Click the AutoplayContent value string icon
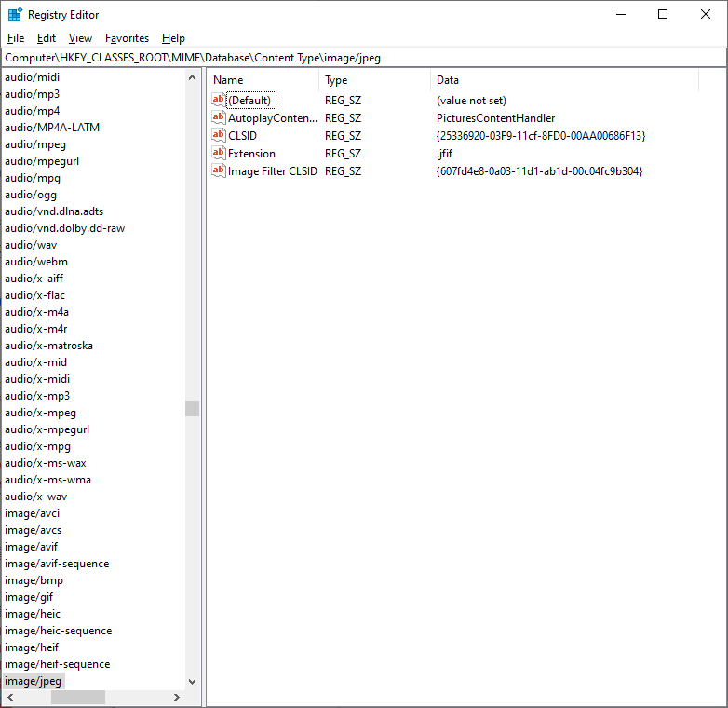Image resolution: width=728 pixels, height=708 pixels. pyautogui.click(x=219, y=117)
